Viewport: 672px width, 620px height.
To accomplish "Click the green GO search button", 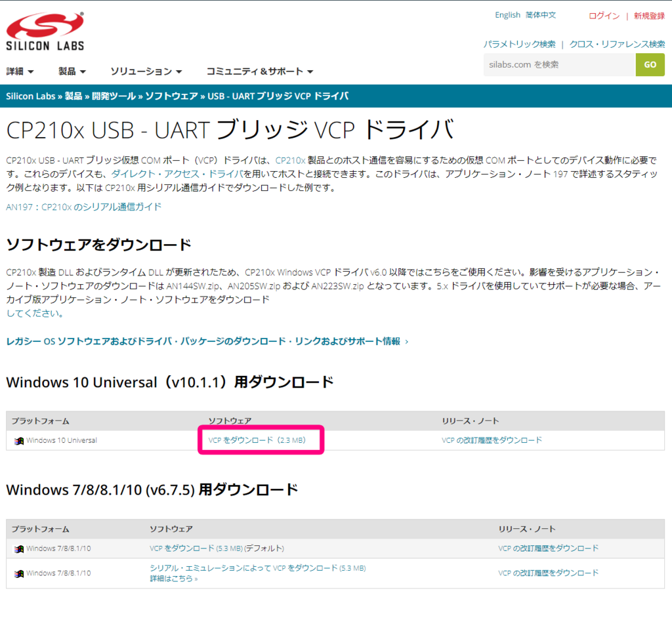I will pos(650,65).
